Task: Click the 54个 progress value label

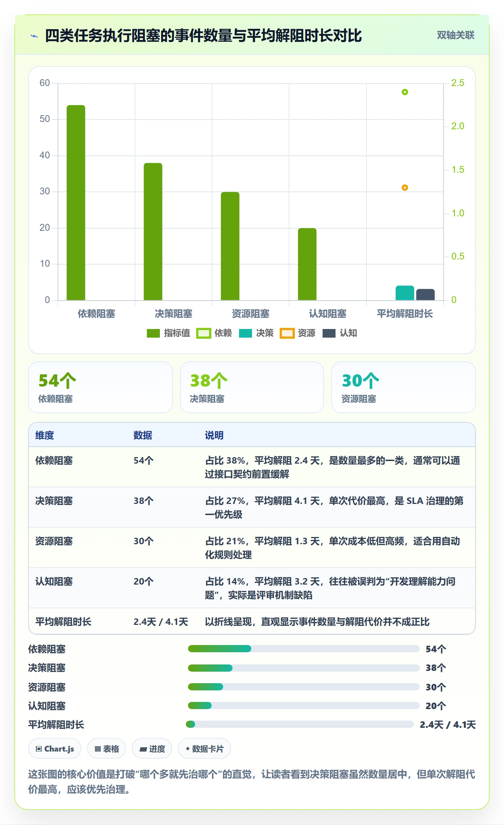Action: coord(436,649)
